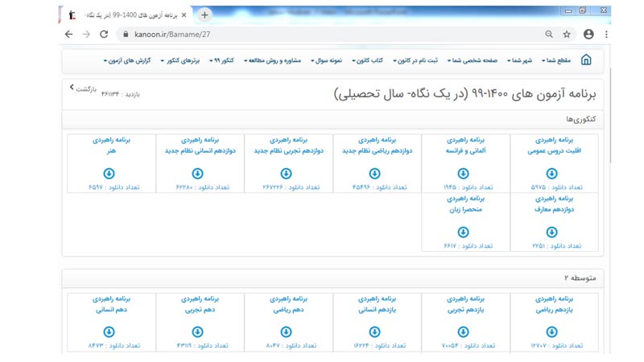Expand the گزارش های آزمون dropdown
644x362 pixels.
(128, 60)
